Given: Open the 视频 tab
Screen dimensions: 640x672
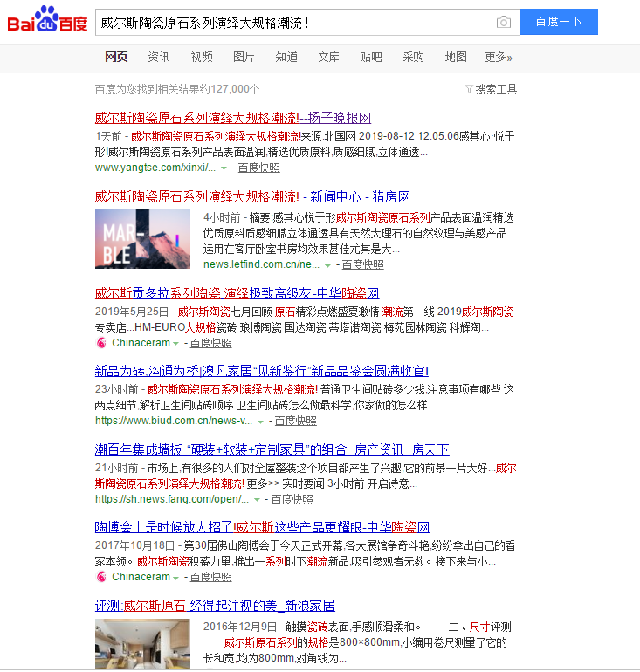Looking at the screenshot, I should (x=202, y=57).
